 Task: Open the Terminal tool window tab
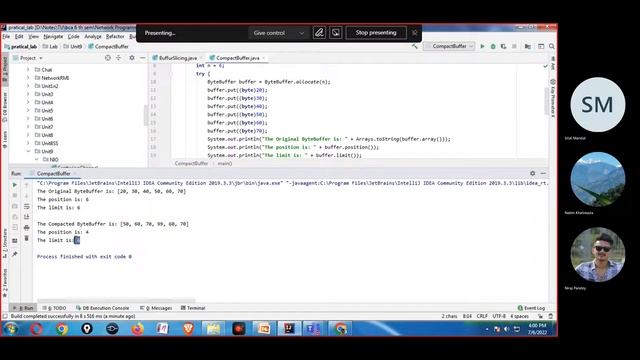coord(193,308)
